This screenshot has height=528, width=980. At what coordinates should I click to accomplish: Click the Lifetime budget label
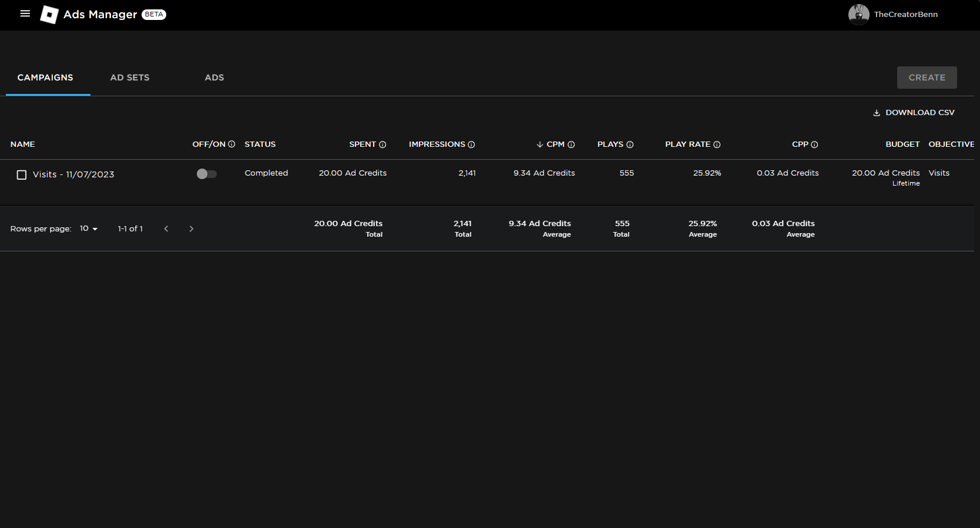pyautogui.click(x=906, y=184)
